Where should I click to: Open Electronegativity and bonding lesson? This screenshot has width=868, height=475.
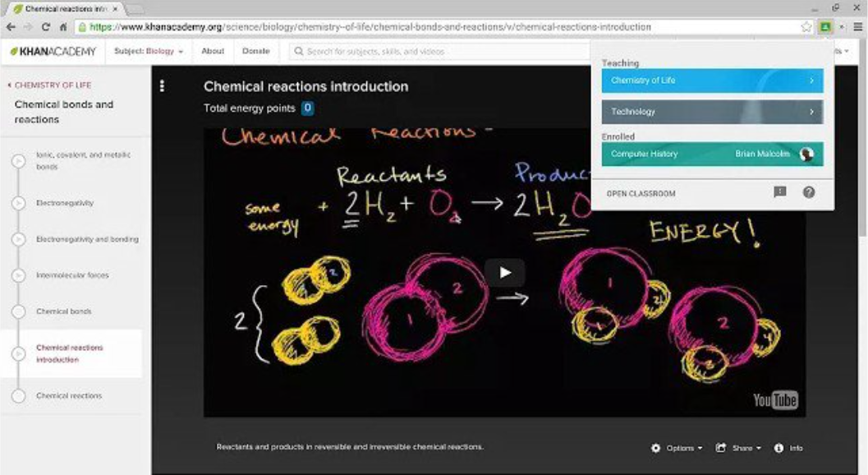[x=88, y=239]
